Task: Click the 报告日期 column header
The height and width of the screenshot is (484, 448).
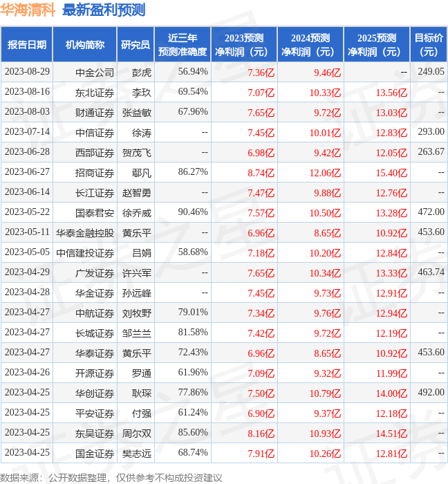Action: tap(27, 45)
